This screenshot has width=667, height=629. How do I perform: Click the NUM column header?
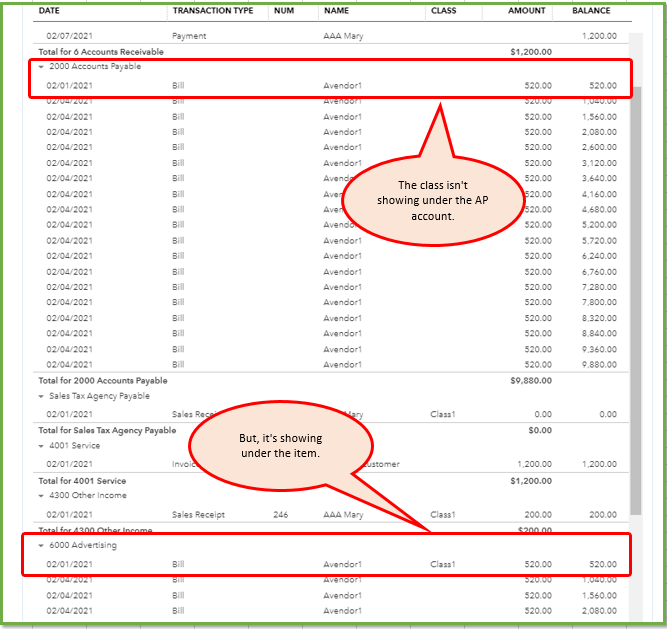284,11
